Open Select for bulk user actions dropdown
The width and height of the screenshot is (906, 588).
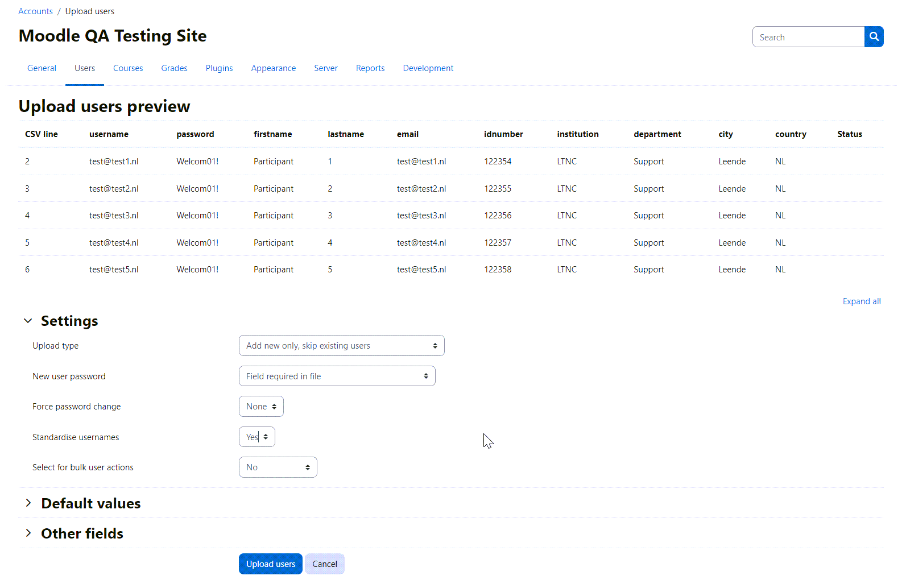pyautogui.click(x=278, y=467)
